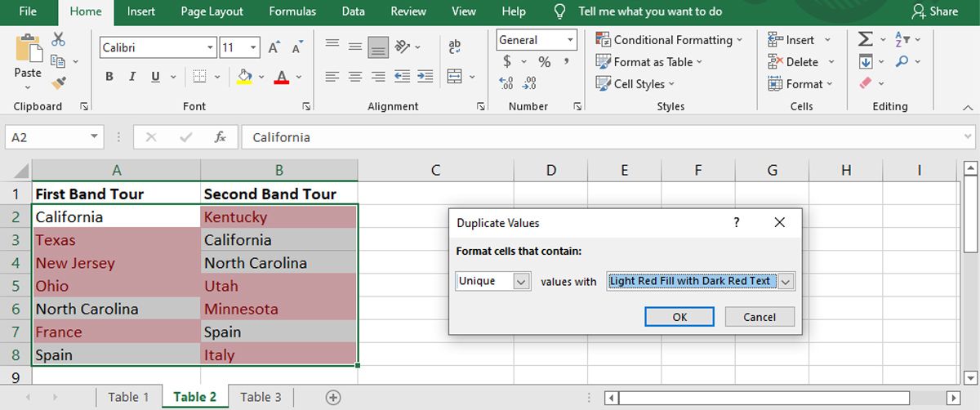Select the Format Painter brush icon
The width and height of the screenshot is (980, 410).
pyautogui.click(x=58, y=82)
